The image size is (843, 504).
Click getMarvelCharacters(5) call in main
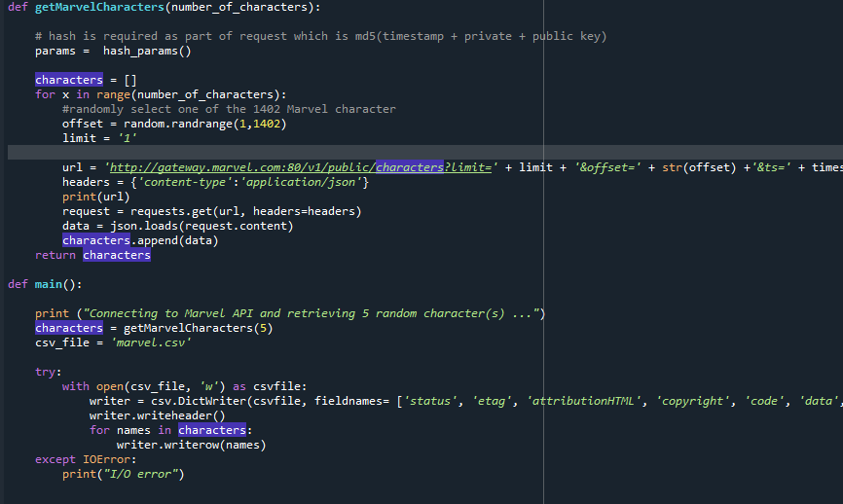[199, 328]
